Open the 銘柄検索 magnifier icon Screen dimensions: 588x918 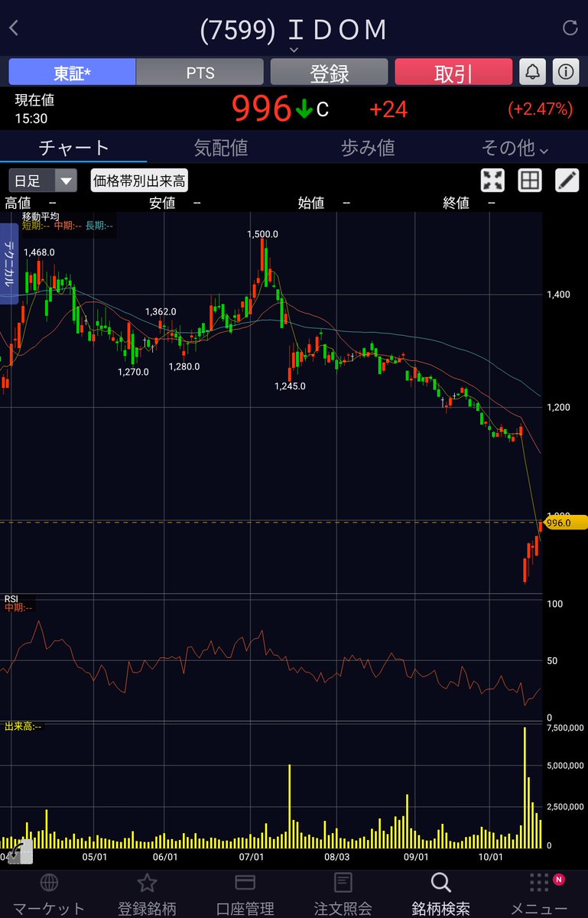[x=440, y=882]
